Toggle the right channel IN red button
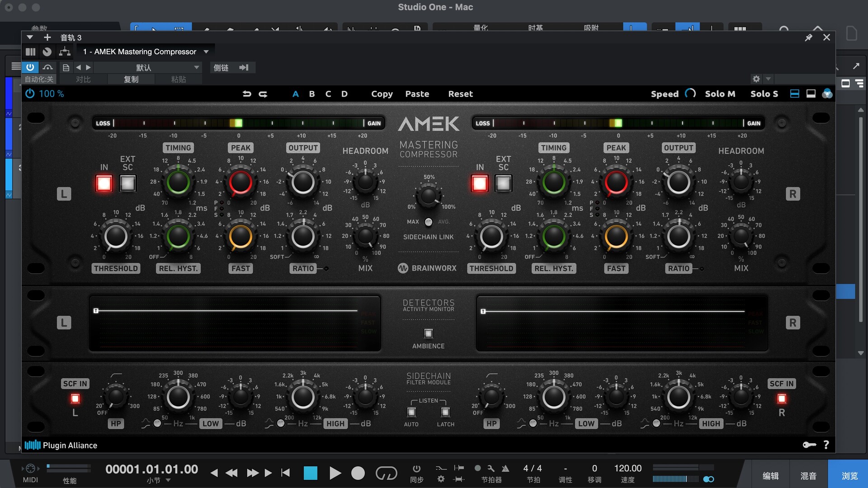868x488 pixels. 480,183
